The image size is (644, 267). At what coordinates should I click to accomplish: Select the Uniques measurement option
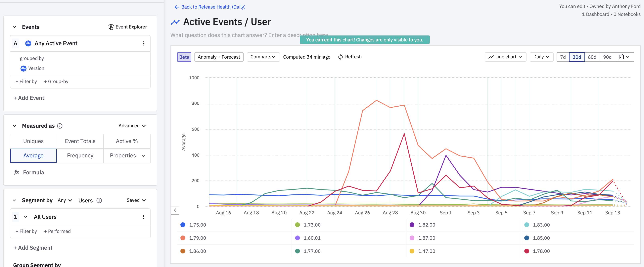[33, 141]
